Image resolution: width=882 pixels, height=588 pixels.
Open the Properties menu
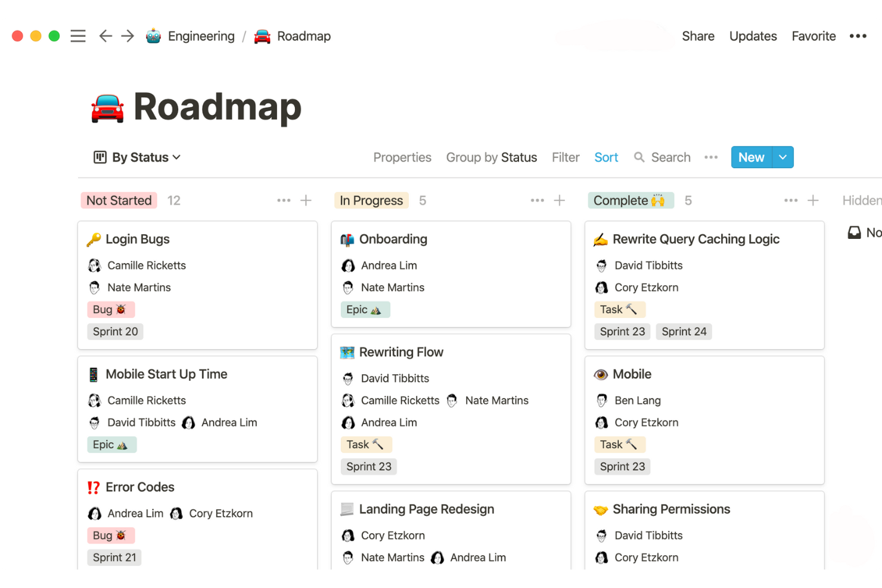(x=402, y=157)
